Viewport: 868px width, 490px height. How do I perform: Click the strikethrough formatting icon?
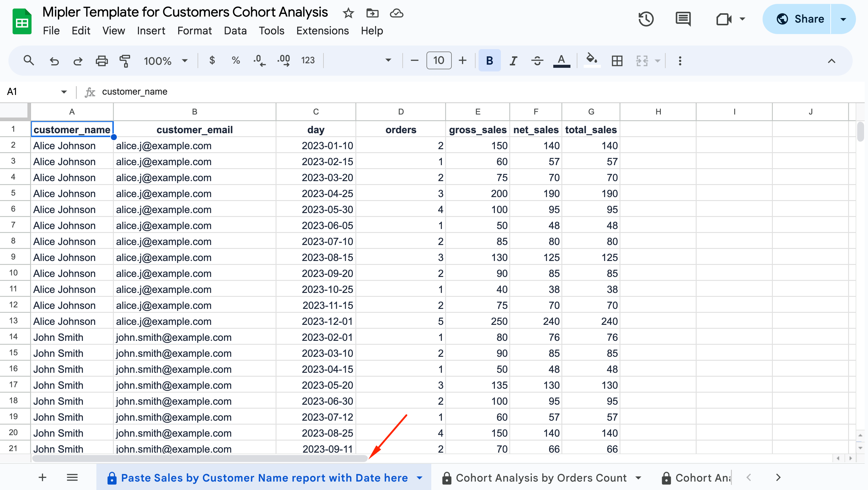pos(537,61)
